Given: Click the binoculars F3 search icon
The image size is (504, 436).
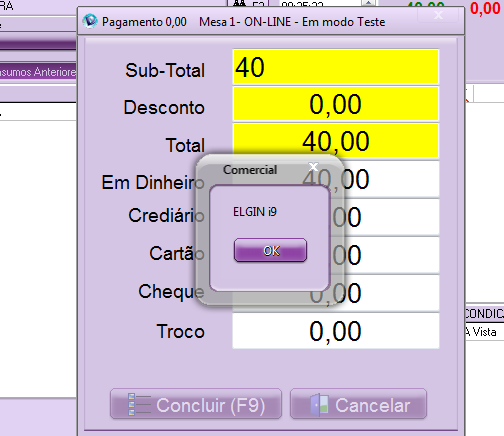Looking at the screenshot, I should click(239, 3).
